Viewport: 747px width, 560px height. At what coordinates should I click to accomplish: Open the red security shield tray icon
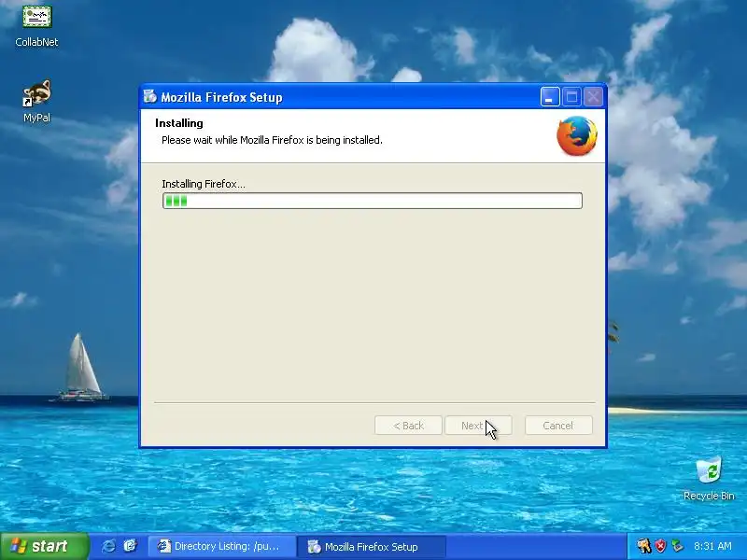[x=660, y=546]
